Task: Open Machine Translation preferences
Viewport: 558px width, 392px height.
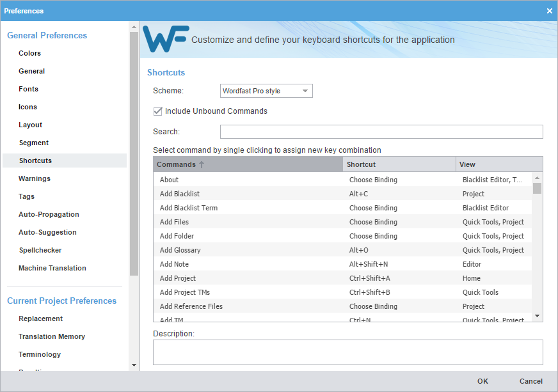Action: [x=52, y=268]
